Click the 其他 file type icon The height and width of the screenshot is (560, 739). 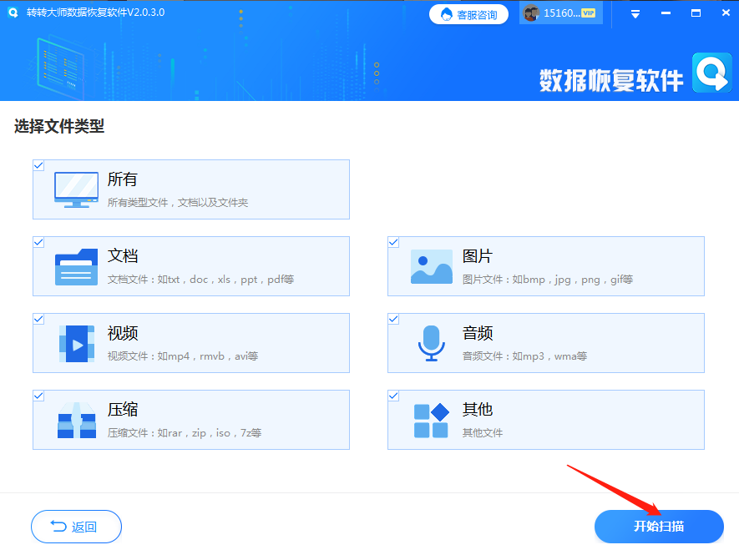pyautogui.click(x=431, y=419)
